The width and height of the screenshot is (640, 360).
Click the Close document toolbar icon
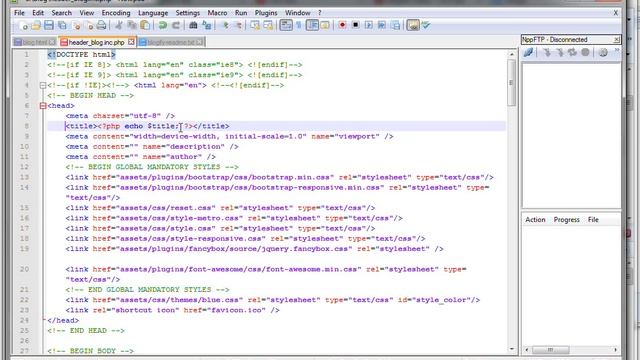coord(76,25)
